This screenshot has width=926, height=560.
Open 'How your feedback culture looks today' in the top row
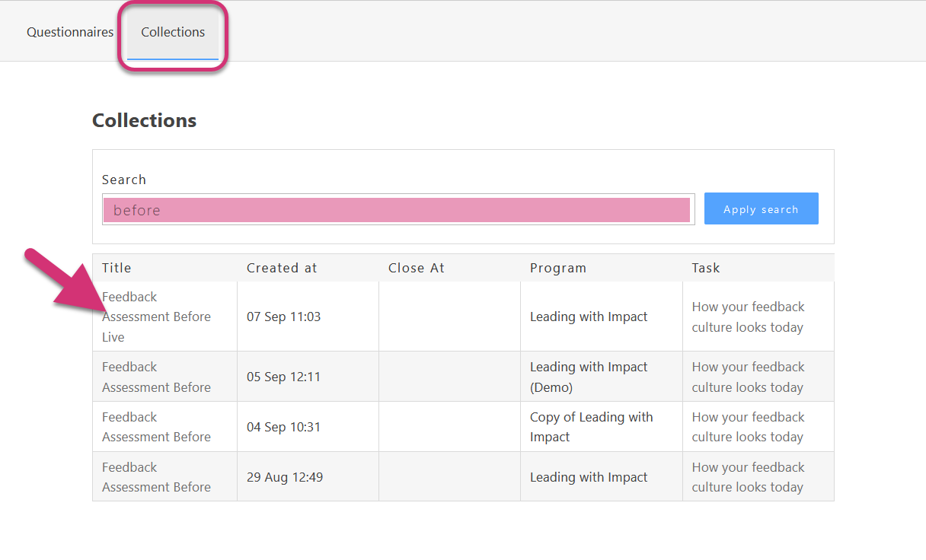click(x=748, y=317)
